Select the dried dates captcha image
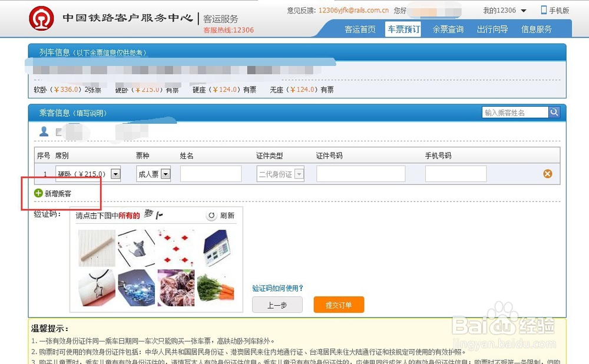Screen dimensions: 589x364 point(176,288)
